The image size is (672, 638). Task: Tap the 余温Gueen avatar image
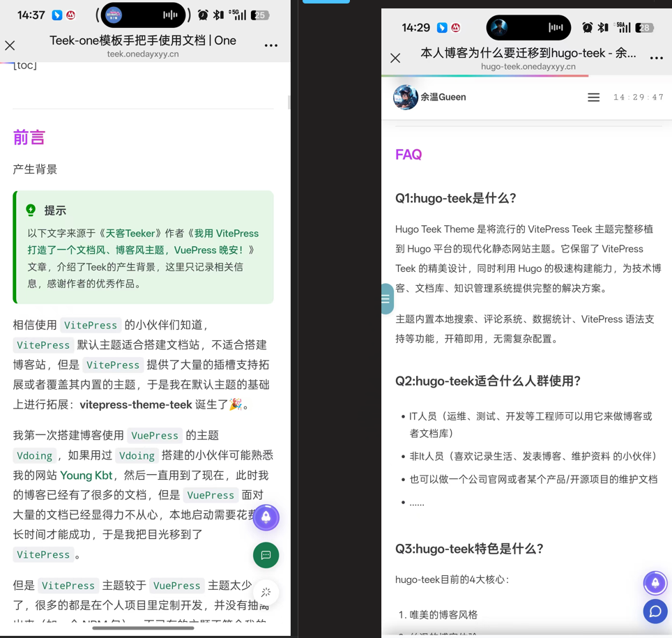(405, 98)
